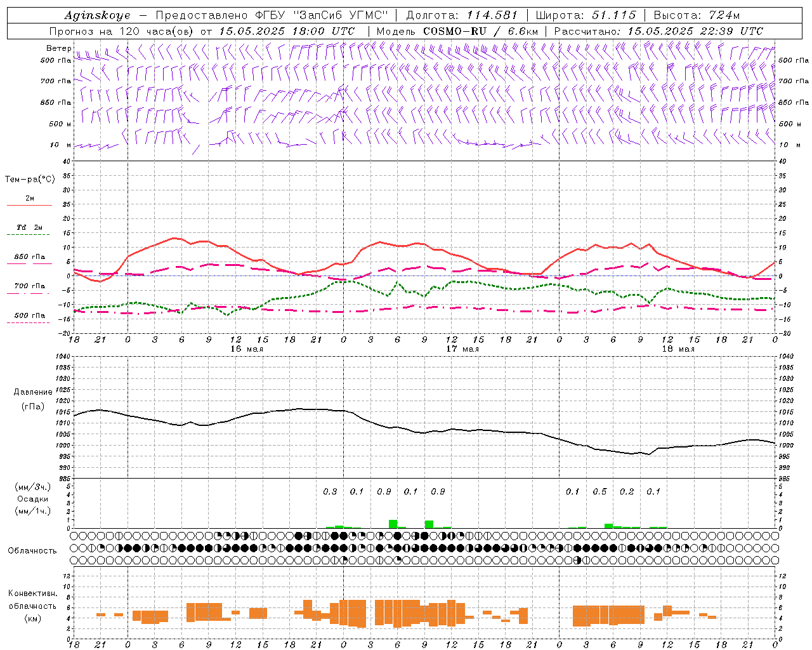Click the Высота: 724м elevation text
The width and height of the screenshot is (812, 650).
tap(697, 15)
